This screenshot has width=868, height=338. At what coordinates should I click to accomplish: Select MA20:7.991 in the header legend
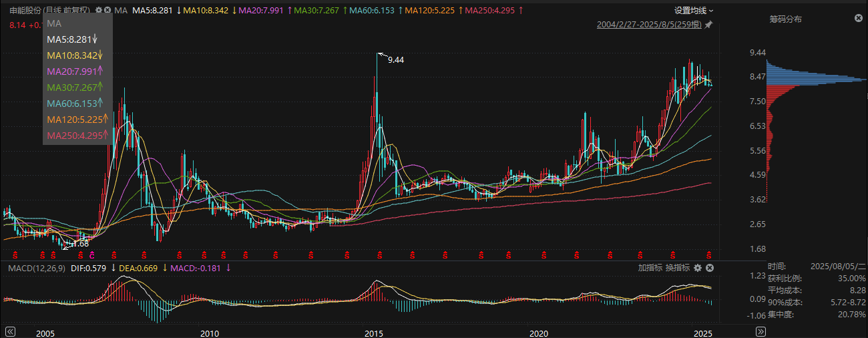(262, 11)
